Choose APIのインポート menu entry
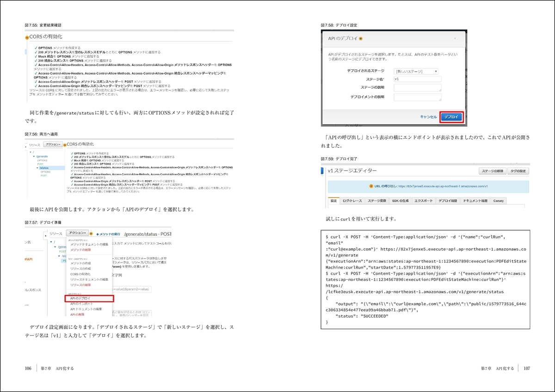 point(81,304)
